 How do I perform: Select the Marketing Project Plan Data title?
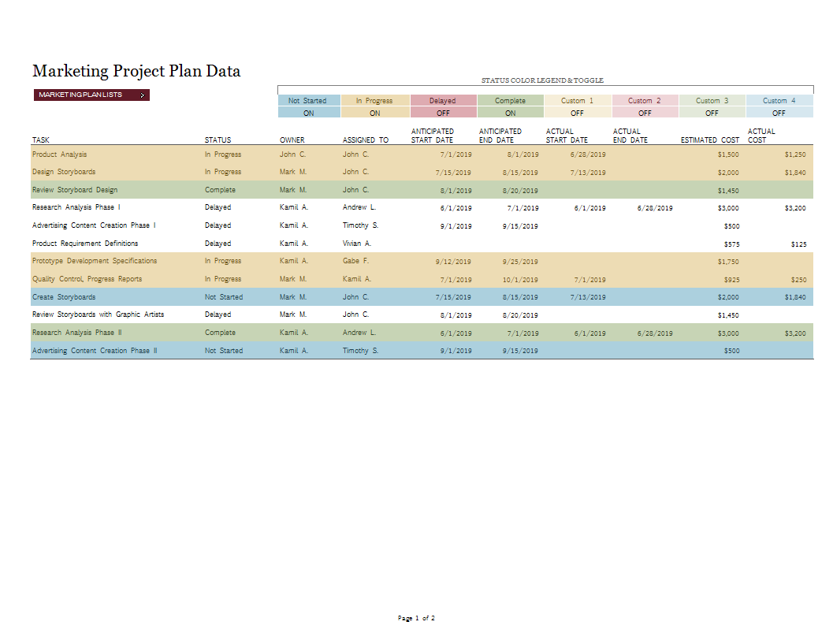click(x=136, y=71)
